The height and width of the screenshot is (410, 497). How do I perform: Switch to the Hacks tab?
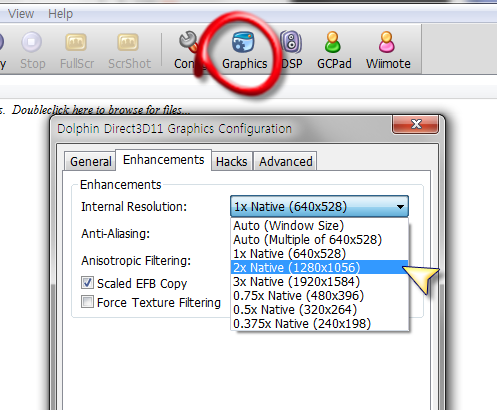(231, 161)
